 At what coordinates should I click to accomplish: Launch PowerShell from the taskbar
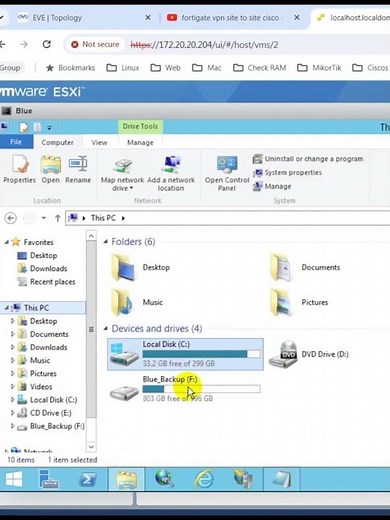[87, 479]
